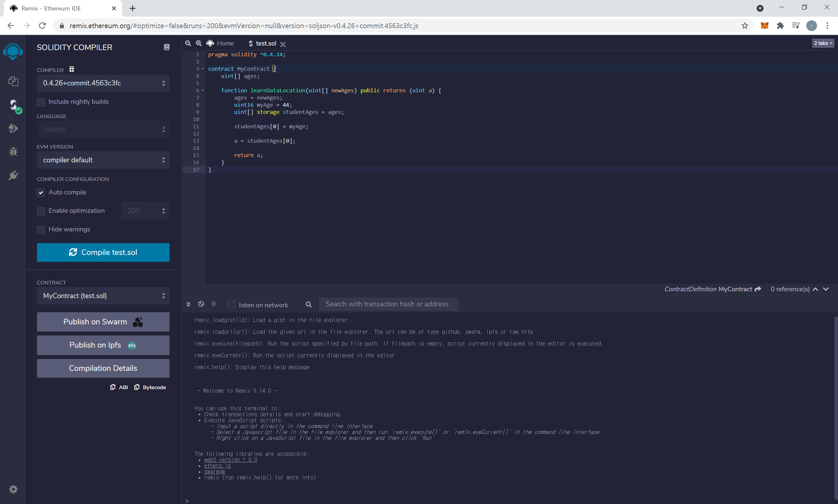Click the zoom in editor icon
838x504 pixels.
coord(199,43)
